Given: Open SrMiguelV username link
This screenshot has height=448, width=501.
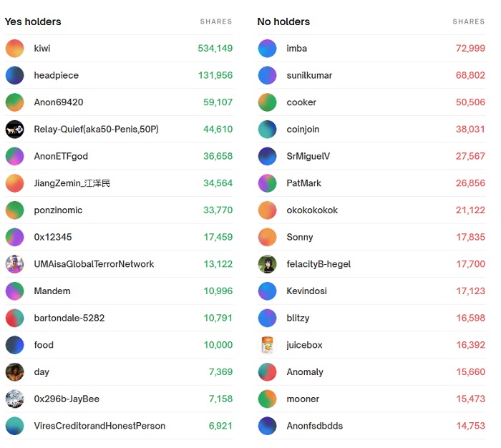Looking at the screenshot, I should pos(308,156).
